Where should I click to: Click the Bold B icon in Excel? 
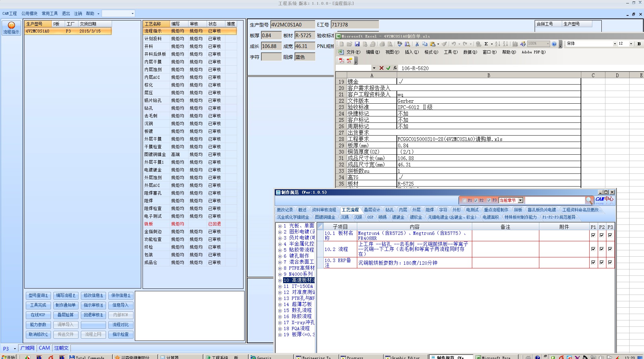tap(639, 44)
